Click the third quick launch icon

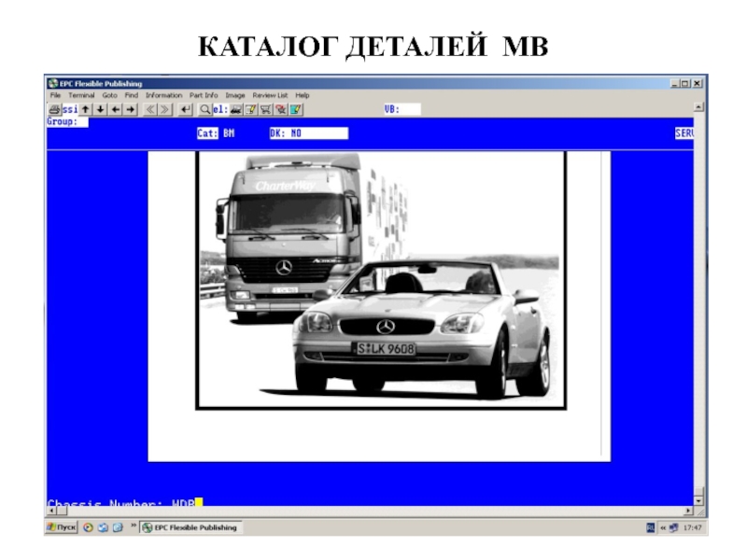[118, 527]
